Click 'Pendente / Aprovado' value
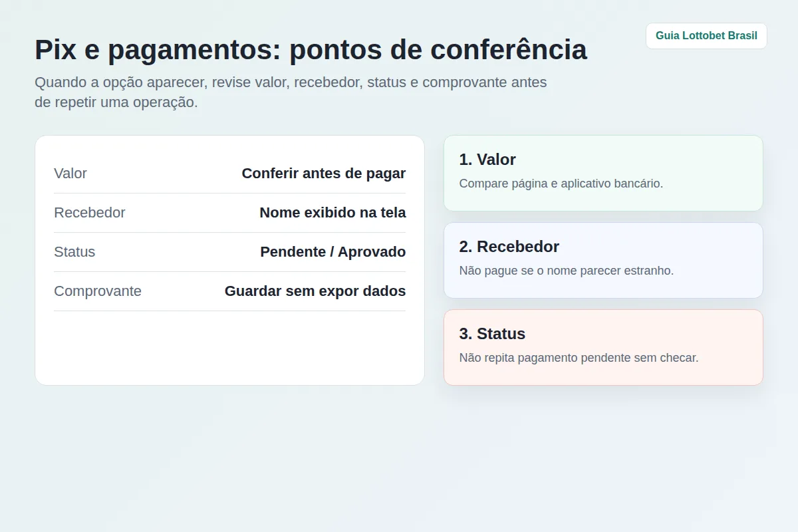Image resolution: width=798 pixels, height=532 pixels. tap(332, 252)
